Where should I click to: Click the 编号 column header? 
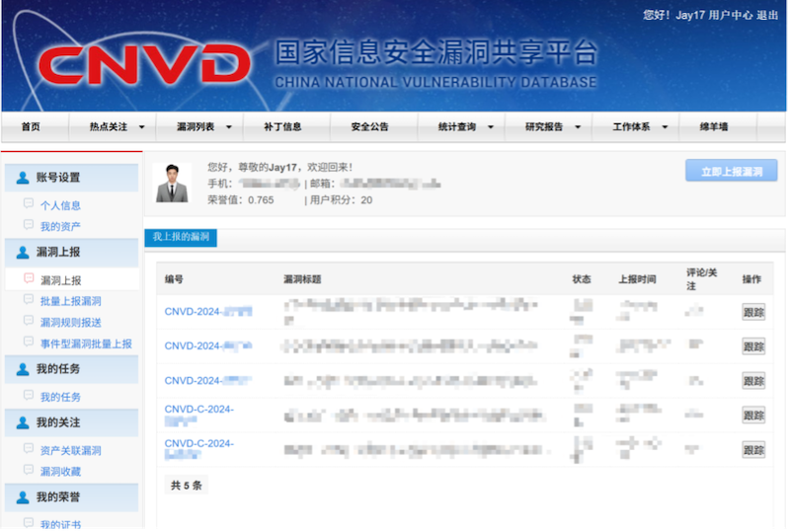pyautogui.click(x=174, y=279)
